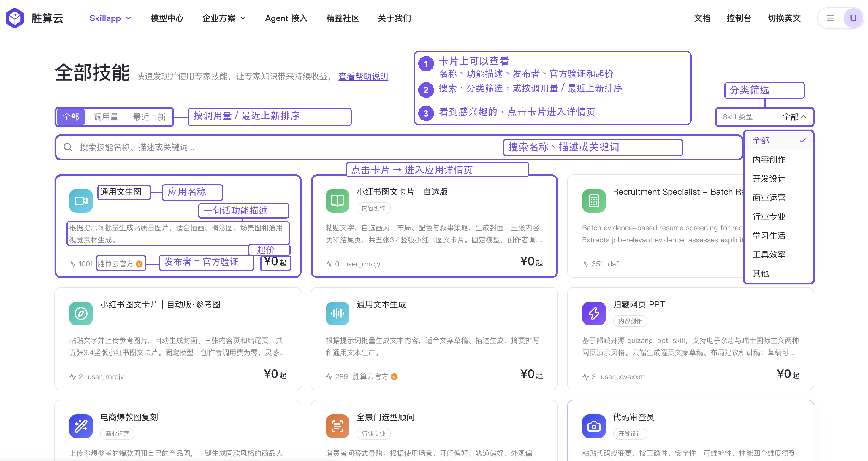868x461 pixels.
Task: Click usage pulse icon next to 351
Action: (586, 264)
